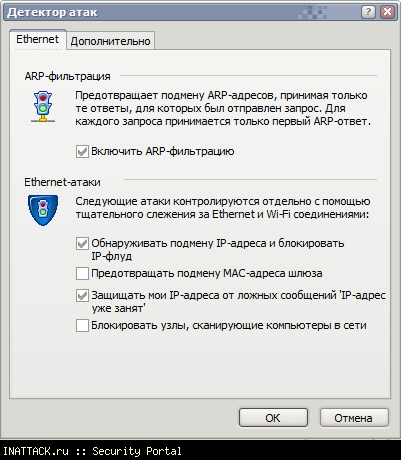The width and height of the screenshot is (401, 460).
Task: Click the INATTACK.ru Security Portal caption
Action: click(92, 451)
